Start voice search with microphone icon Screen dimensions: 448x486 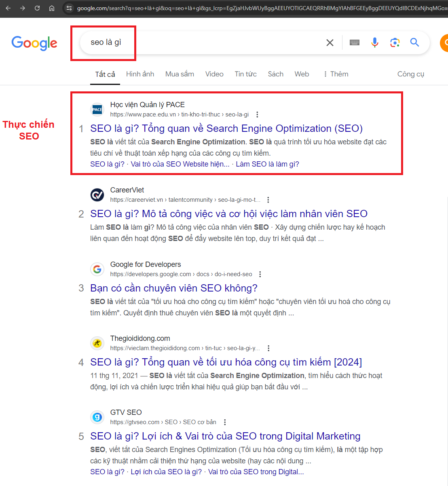[x=375, y=42]
